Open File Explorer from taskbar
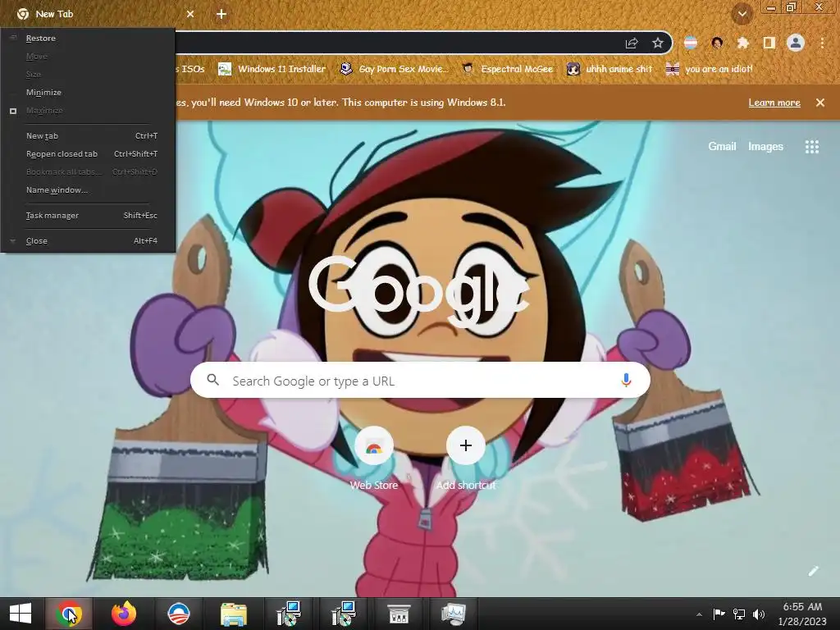The height and width of the screenshot is (630, 840). tap(234, 614)
